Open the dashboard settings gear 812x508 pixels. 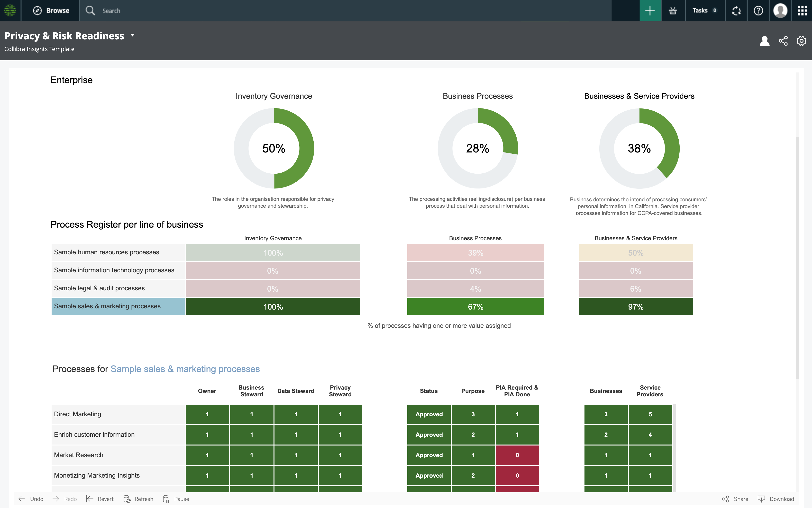click(801, 41)
